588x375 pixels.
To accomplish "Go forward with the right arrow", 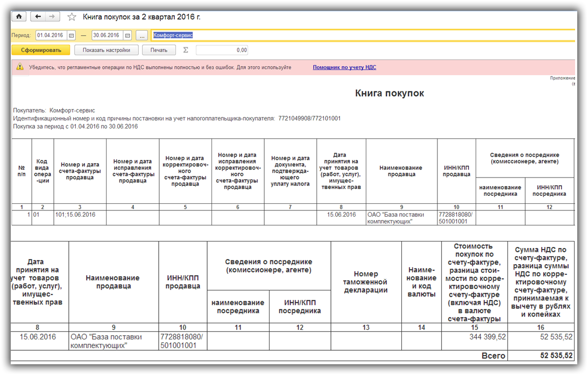I will (52, 17).
